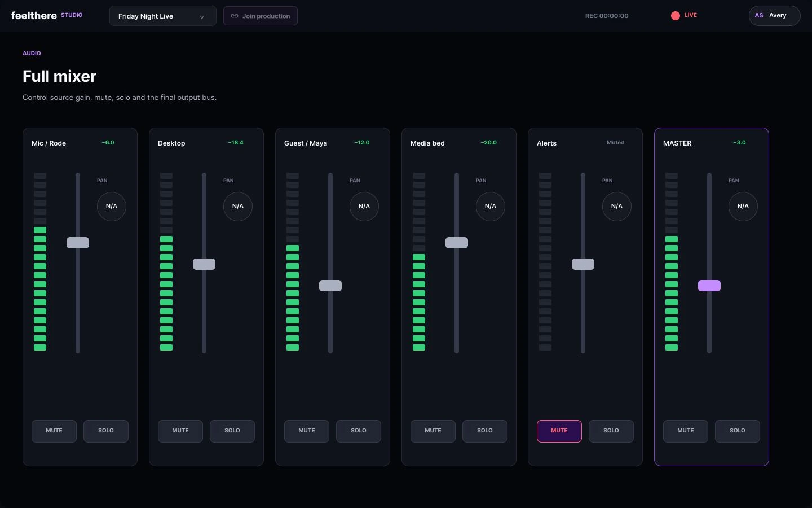Click the red LIVE indicator dot
The width and height of the screenshot is (812, 508).
click(676, 16)
